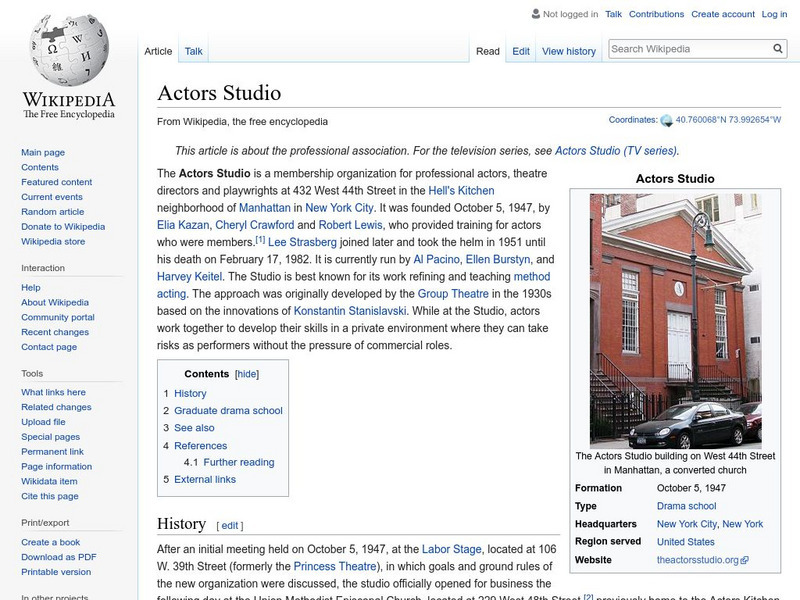Click footnote reference [1]

[260, 240]
